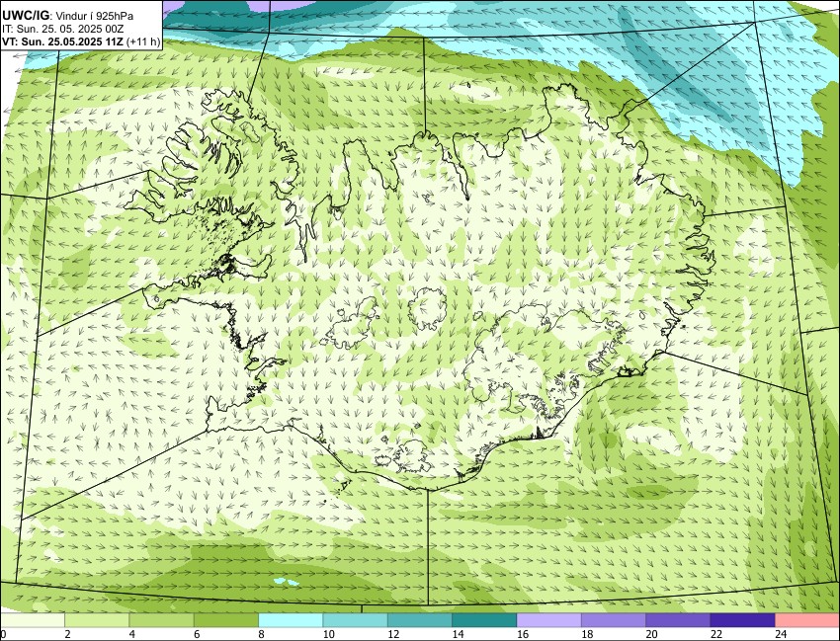
Task: Click the legend scale label '20'
Action: point(651,634)
